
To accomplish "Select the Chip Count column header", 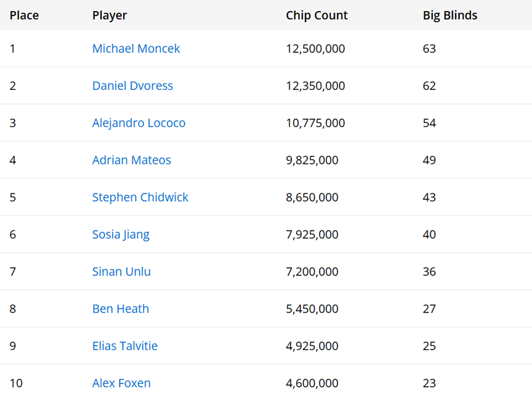I will [x=316, y=15].
